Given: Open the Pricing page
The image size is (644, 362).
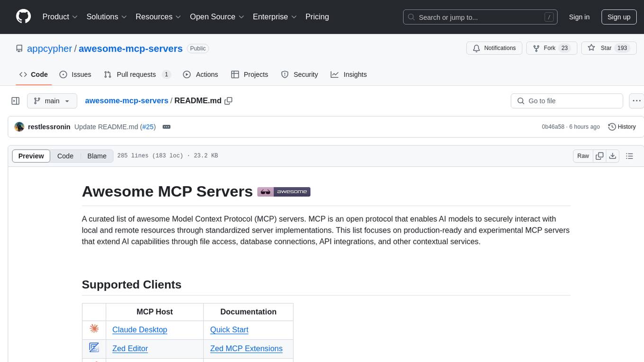Looking at the screenshot, I should coord(317,17).
